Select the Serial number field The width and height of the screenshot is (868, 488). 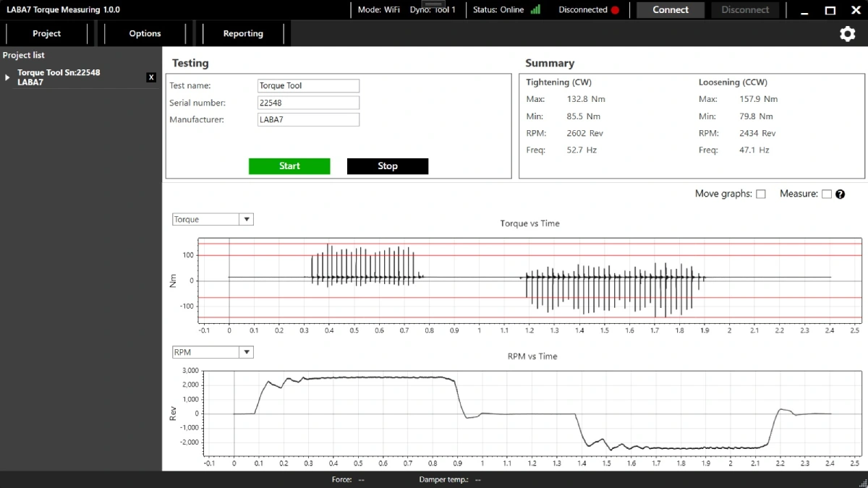308,102
